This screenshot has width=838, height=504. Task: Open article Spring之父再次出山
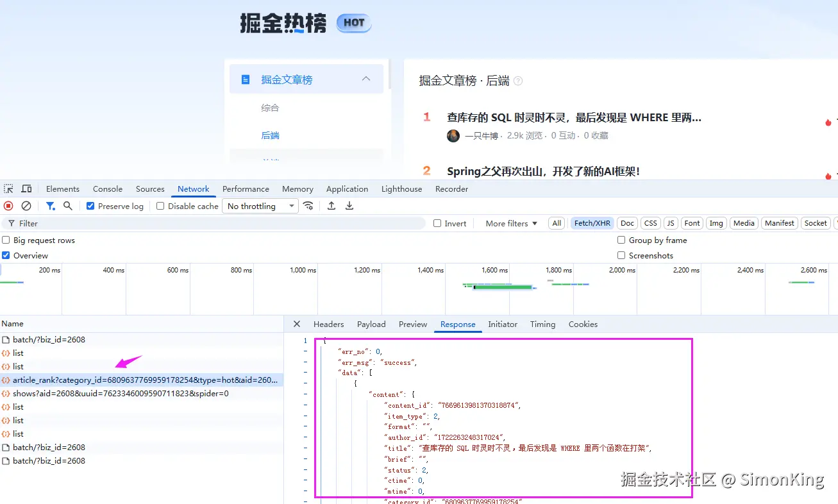(543, 171)
